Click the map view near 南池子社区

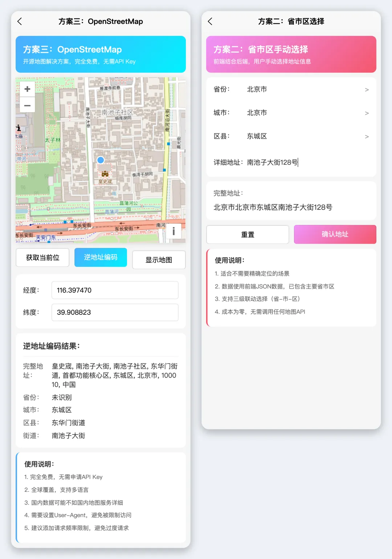point(117,113)
